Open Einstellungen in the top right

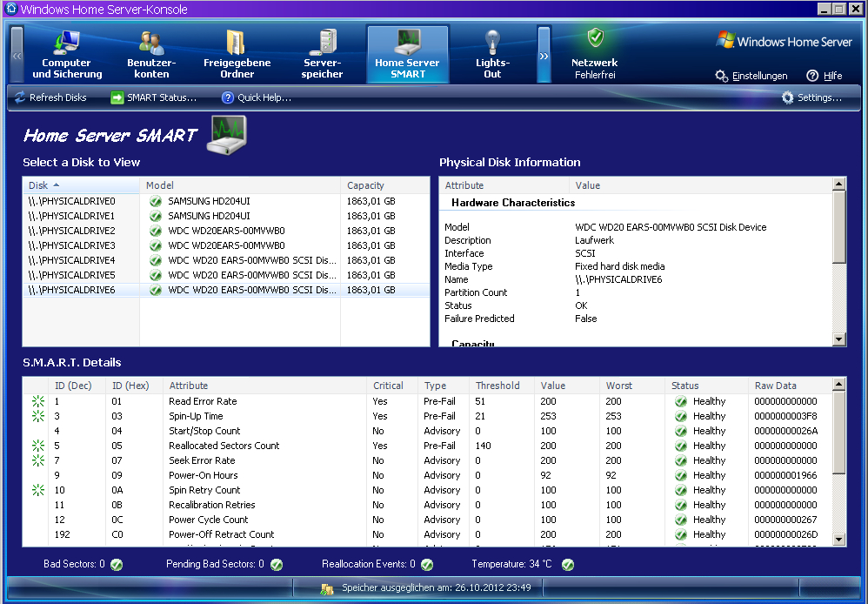pyautogui.click(x=751, y=76)
